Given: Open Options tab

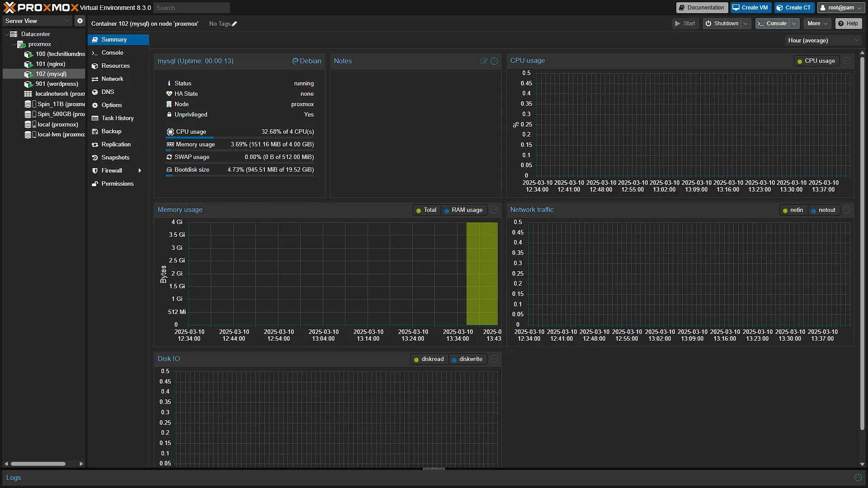Looking at the screenshot, I should (x=118, y=105).
